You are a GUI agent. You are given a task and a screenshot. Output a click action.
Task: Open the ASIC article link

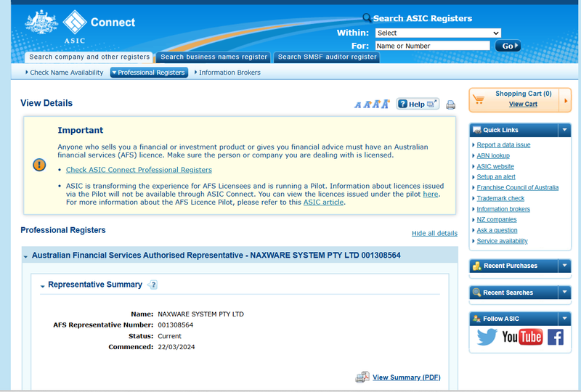click(x=323, y=203)
